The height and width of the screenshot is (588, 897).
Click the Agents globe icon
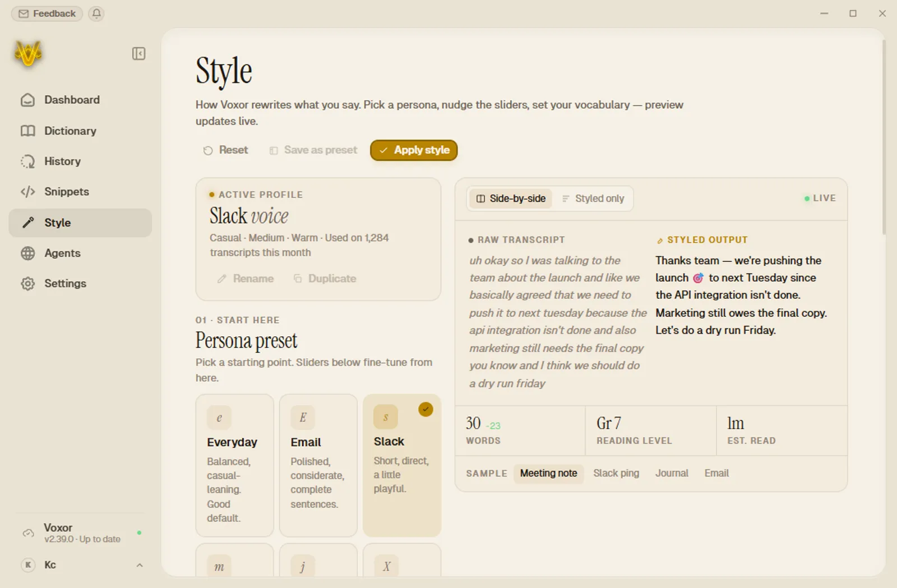[x=27, y=253]
